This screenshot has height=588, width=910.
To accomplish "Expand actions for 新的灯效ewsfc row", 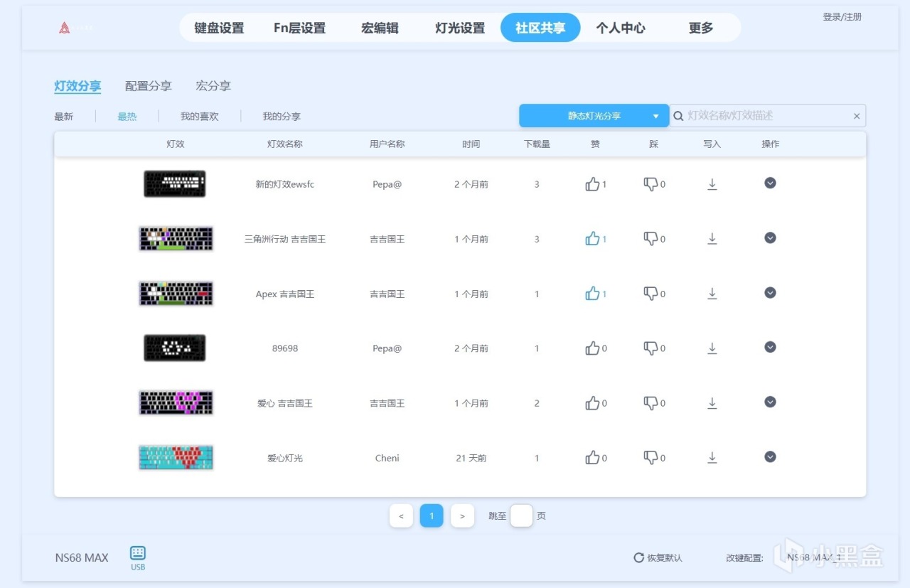I will (x=770, y=183).
